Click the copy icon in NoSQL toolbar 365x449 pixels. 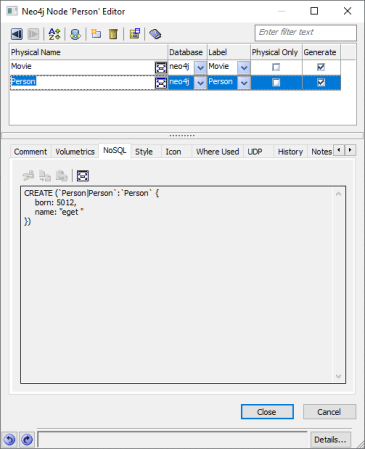tap(45, 176)
